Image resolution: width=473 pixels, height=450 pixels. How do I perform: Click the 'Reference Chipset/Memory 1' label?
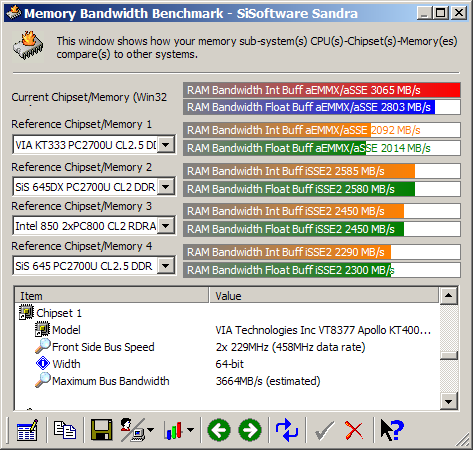click(82, 124)
